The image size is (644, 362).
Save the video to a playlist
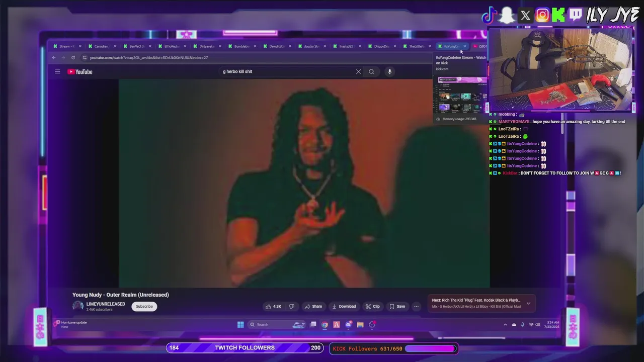(397, 306)
